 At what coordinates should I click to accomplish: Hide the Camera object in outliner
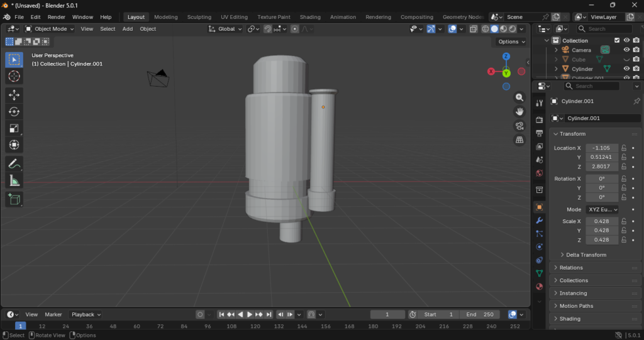[x=626, y=50]
